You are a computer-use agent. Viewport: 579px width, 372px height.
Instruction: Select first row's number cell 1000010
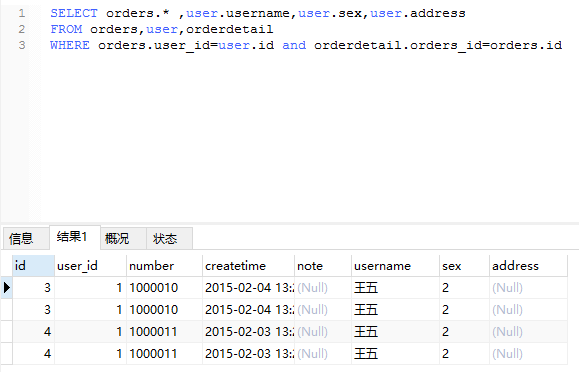[x=164, y=287]
